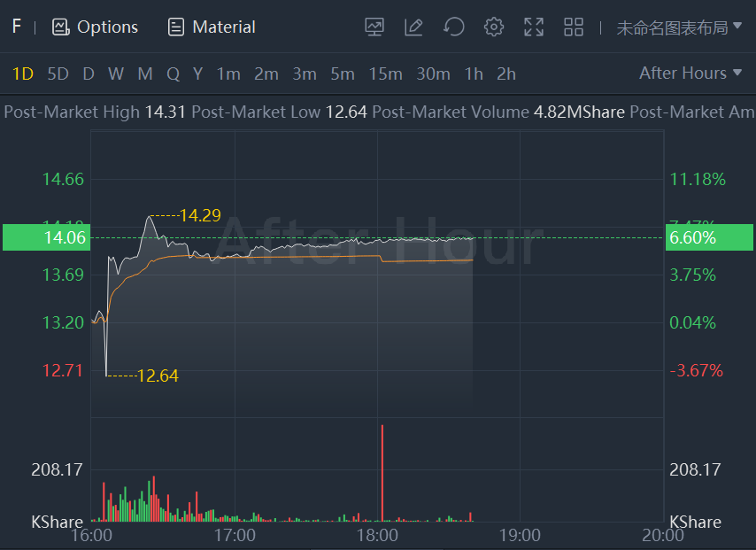This screenshot has width=756, height=550.
Task: Click the F ticker symbol
Action: [16, 27]
